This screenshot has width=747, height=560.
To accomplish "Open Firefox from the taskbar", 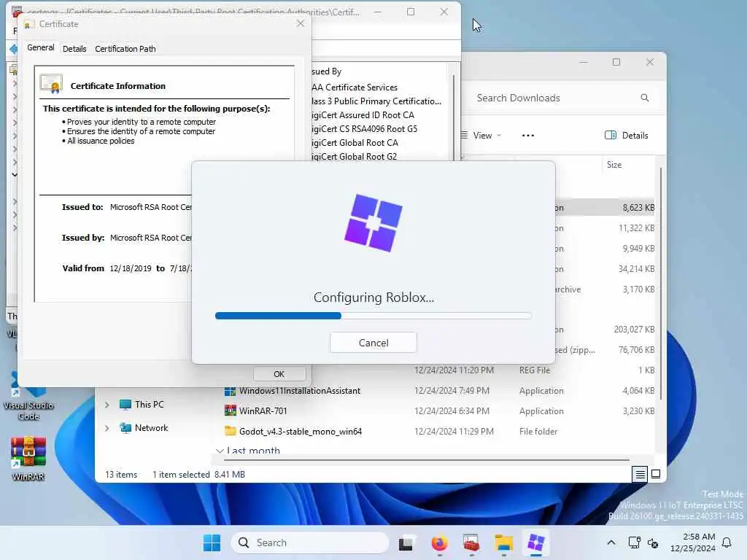I will coord(439,542).
